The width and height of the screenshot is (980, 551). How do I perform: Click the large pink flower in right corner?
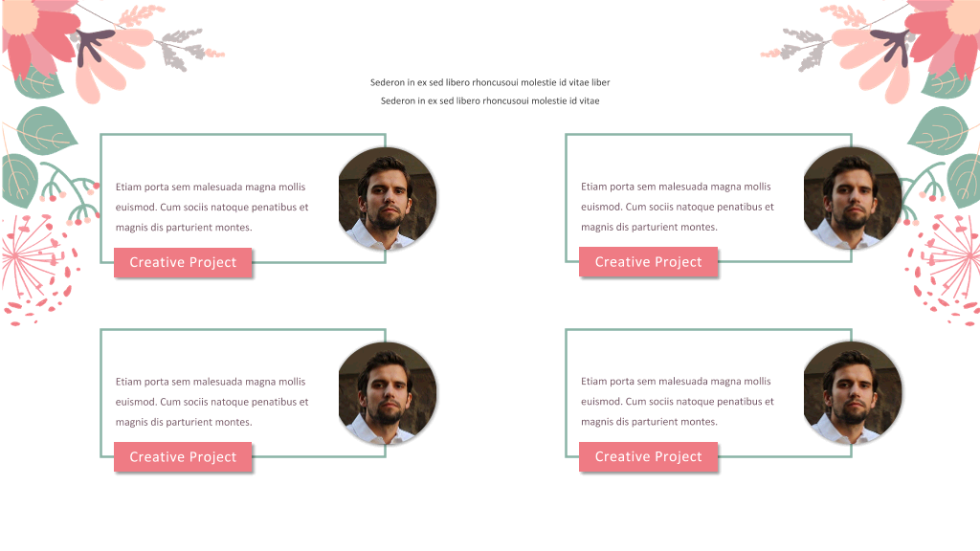[x=943, y=34]
